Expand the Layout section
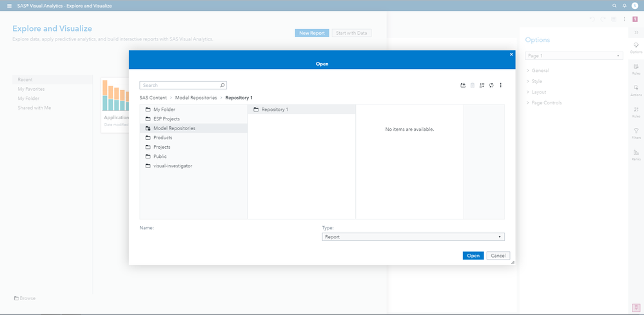This screenshot has height=315, width=644. pos(536,92)
